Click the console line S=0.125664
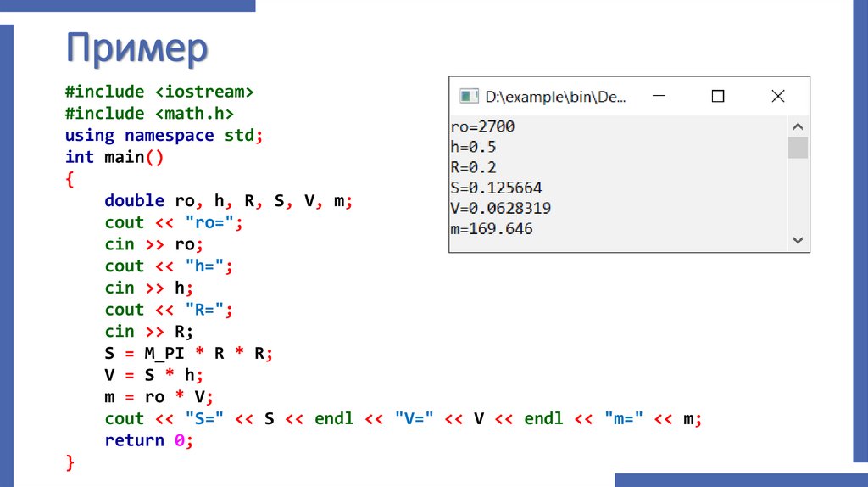 pyautogui.click(x=497, y=188)
